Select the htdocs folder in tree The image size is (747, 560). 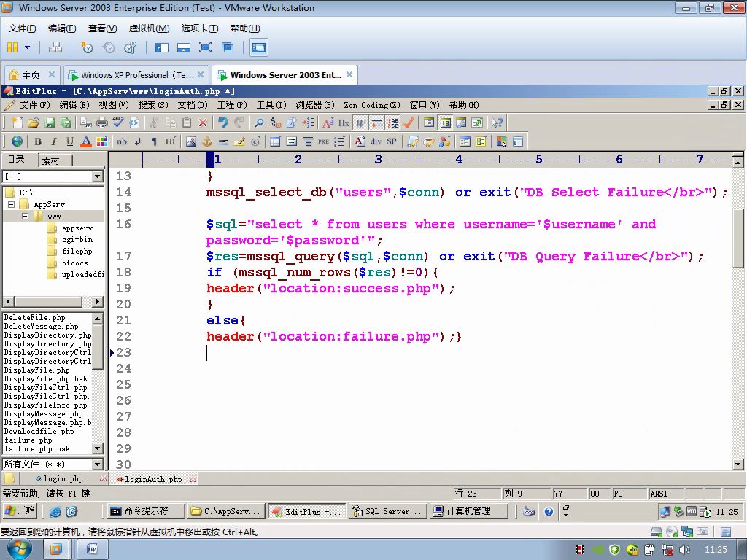pos(75,262)
